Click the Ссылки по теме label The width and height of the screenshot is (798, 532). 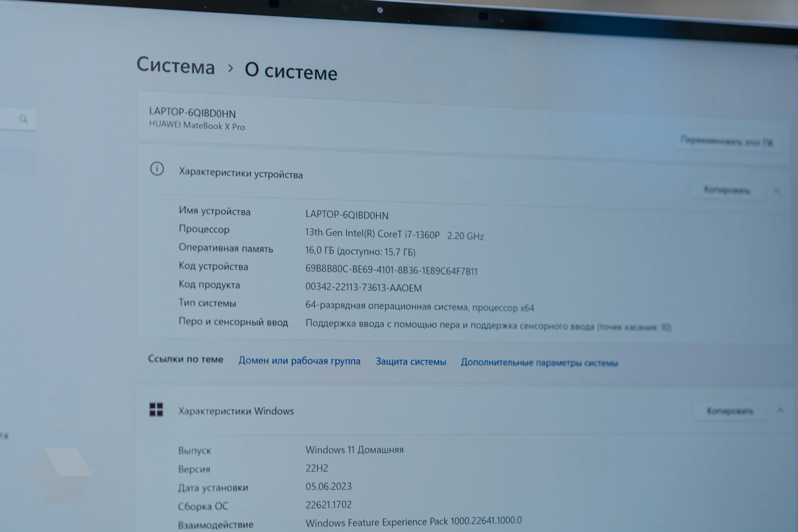[186, 359]
